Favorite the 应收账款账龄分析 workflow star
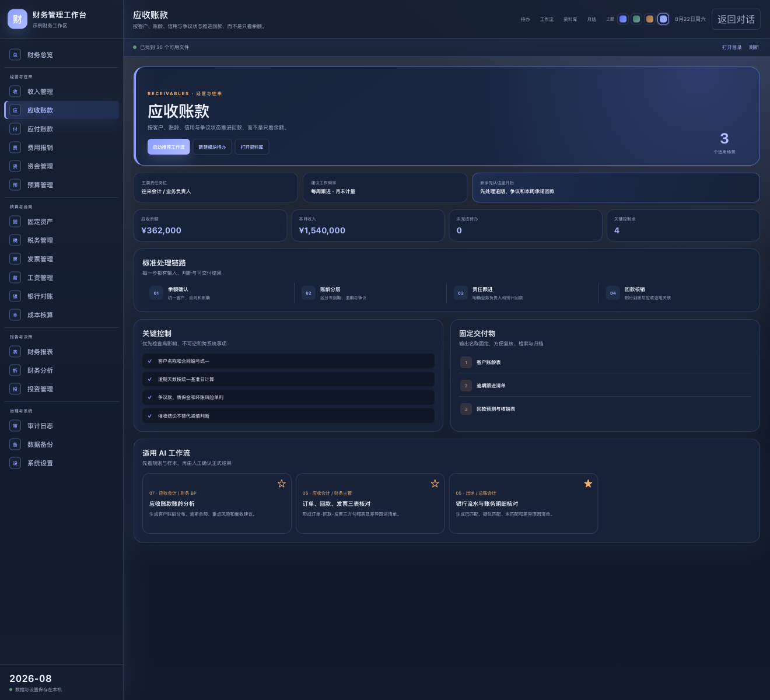This screenshot has width=770, height=700. (282, 484)
